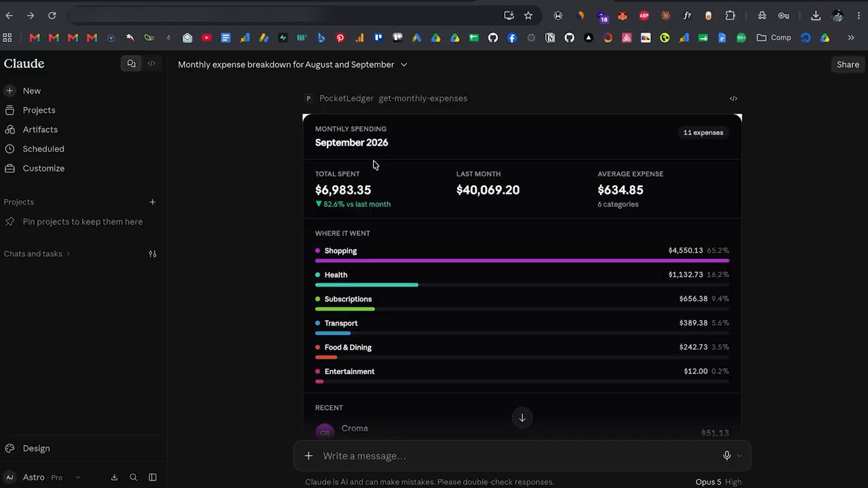Show hidden bookmarks overflow chevron
The image size is (868, 488).
pyautogui.click(x=851, y=38)
